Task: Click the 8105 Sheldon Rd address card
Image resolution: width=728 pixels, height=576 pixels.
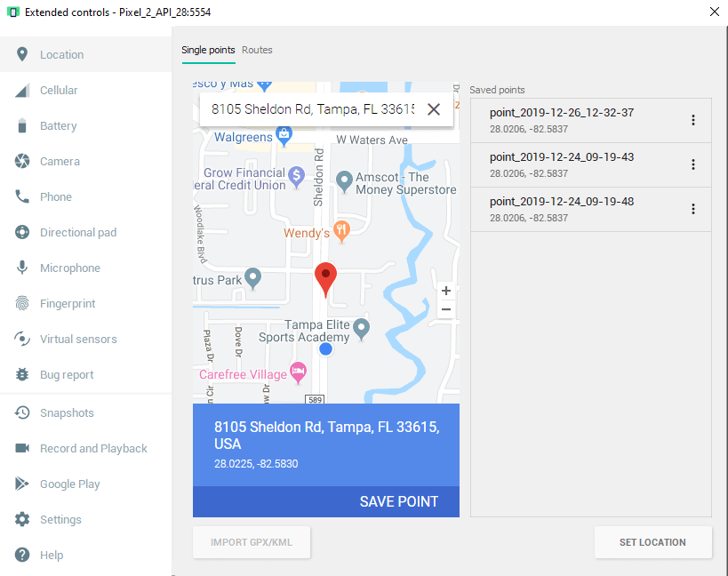Action: (326, 444)
